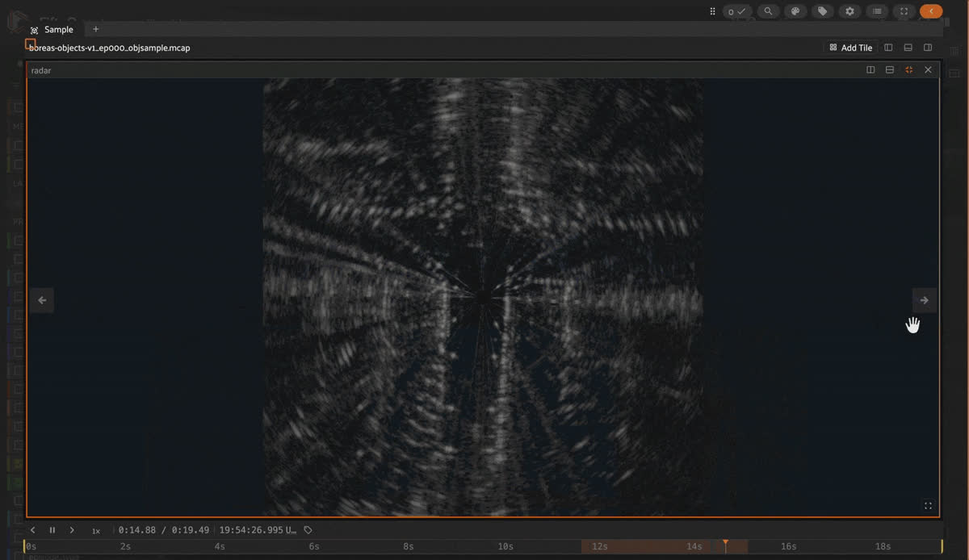This screenshot has height=560, width=969.
Task: Open the tag icon in the top toolbar
Action: (822, 11)
